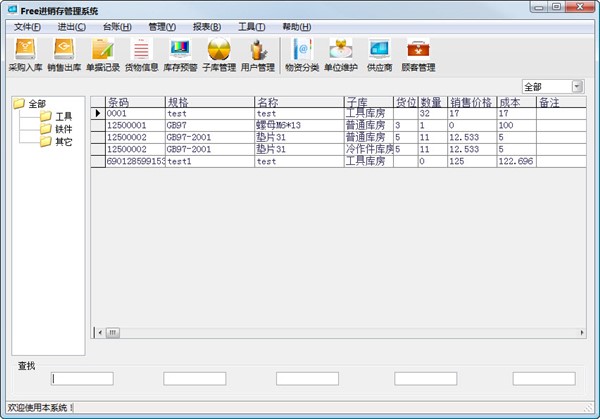Open 子库管理 sub-warehouse management

219,55
